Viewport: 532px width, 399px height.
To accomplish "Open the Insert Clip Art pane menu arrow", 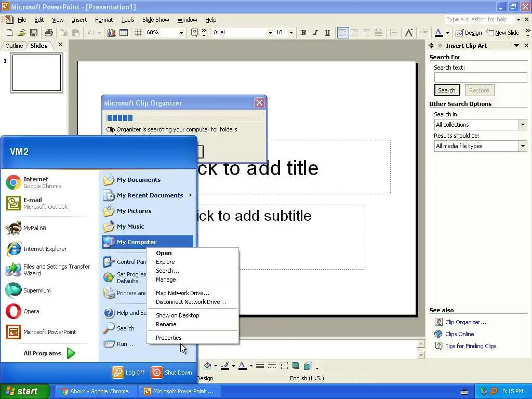I will (x=516, y=46).
